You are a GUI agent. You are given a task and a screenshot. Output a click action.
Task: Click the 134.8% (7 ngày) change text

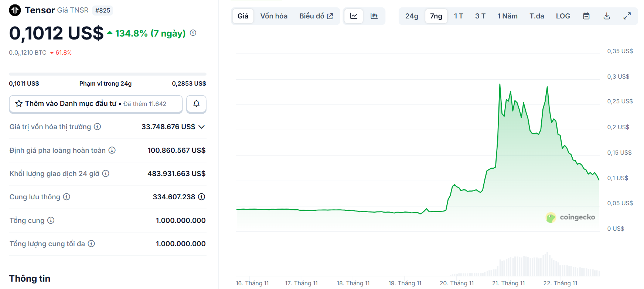pos(150,33)
